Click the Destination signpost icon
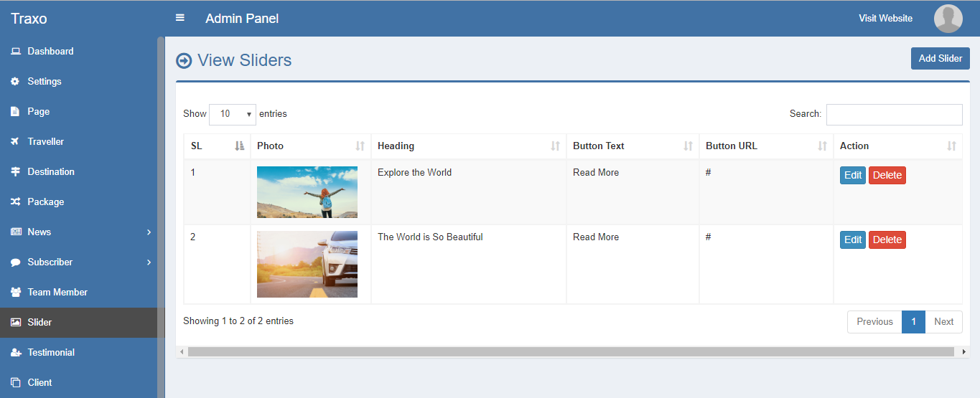 point(15,172)
